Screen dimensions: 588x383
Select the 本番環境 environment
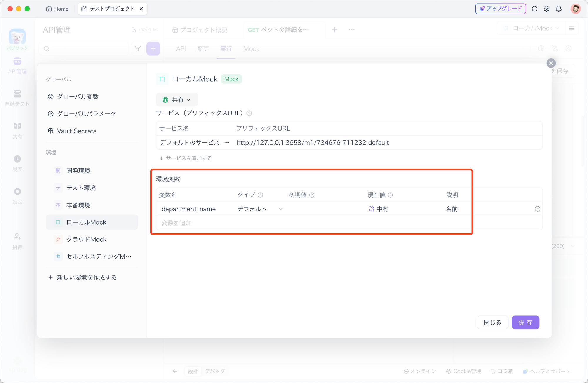click(x=92, y=205)
